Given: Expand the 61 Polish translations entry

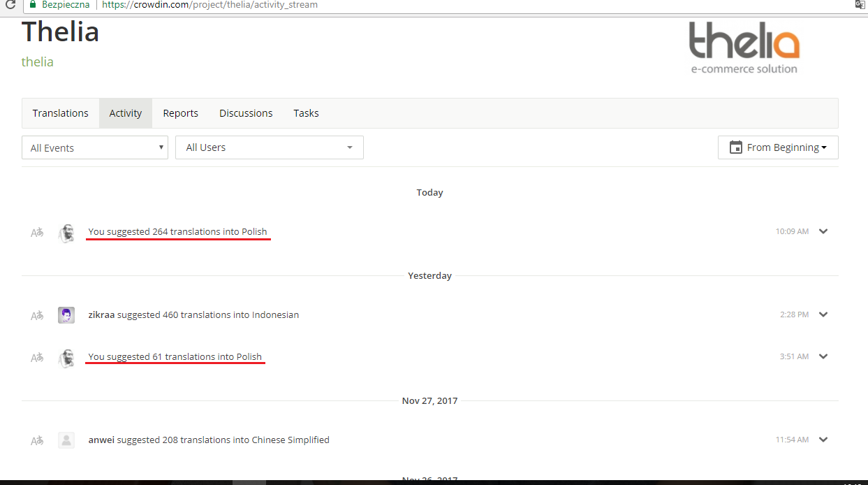Looking at the screenshot, I should [x=823, y=356].
